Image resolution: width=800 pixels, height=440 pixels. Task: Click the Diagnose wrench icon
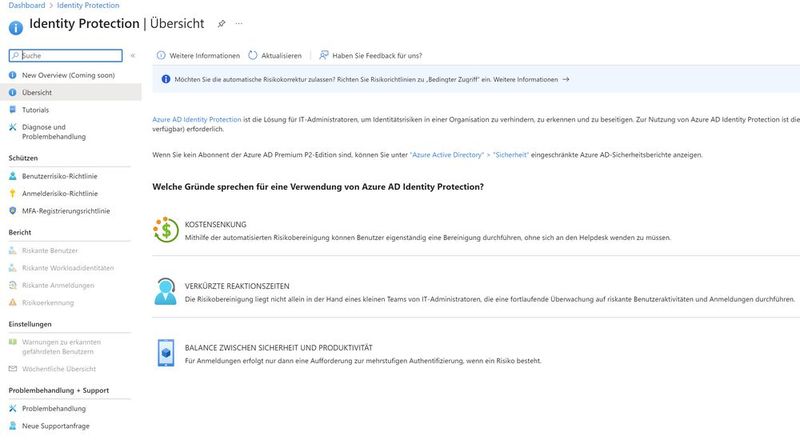(x=13, y=127)
